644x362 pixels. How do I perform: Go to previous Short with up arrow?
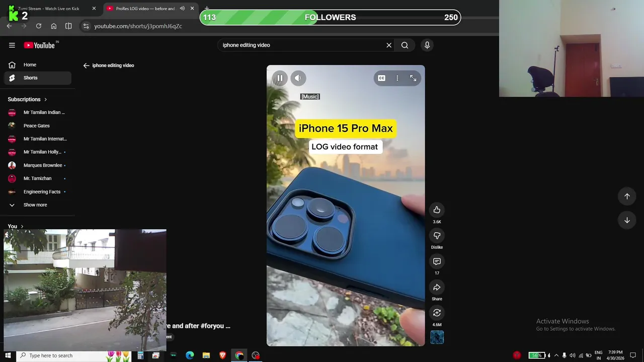point(627,197)
